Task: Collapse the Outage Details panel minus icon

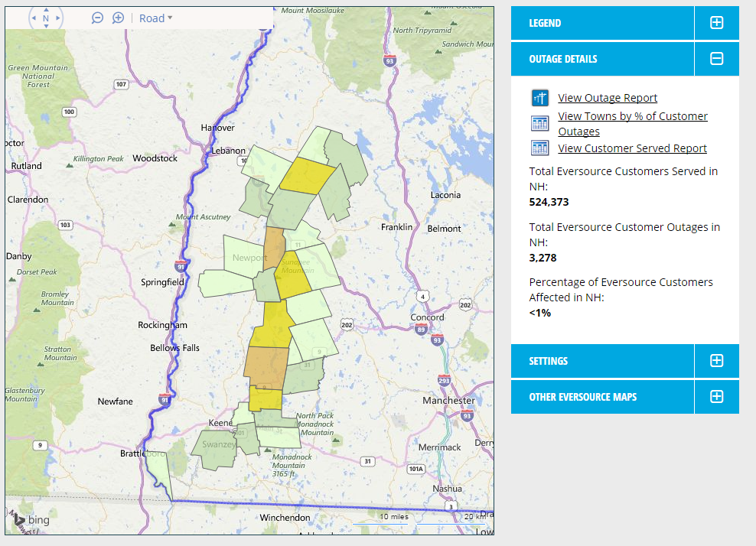Action: [x=716, y=59]
